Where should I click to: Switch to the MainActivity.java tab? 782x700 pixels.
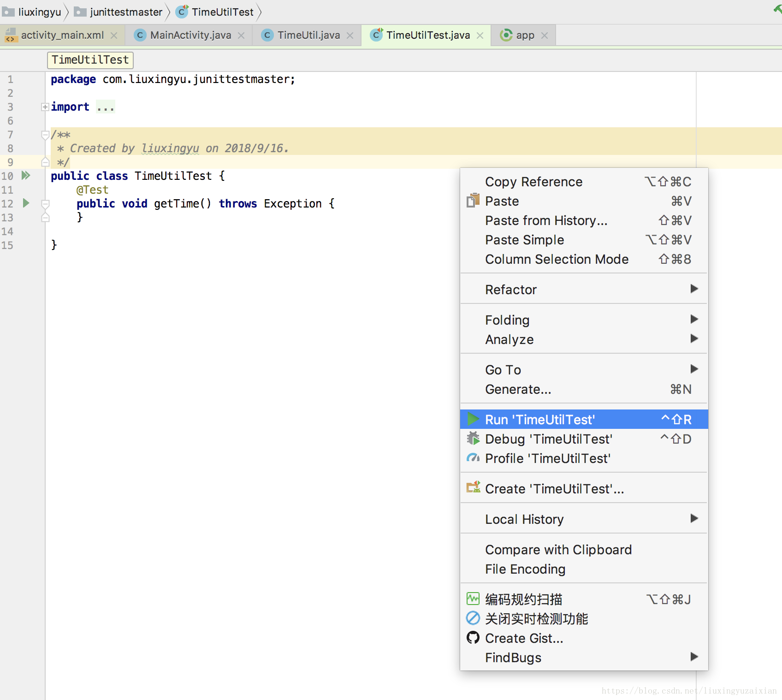189,35
